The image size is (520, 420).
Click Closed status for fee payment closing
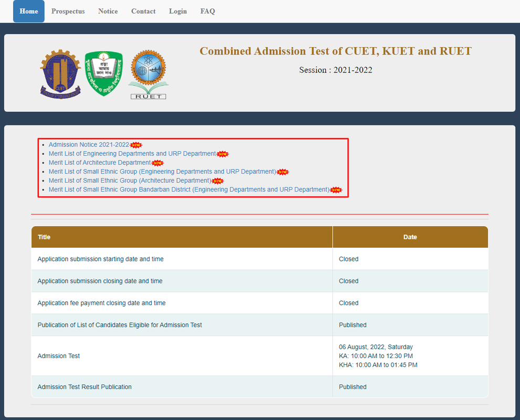(x=348, y=303)
